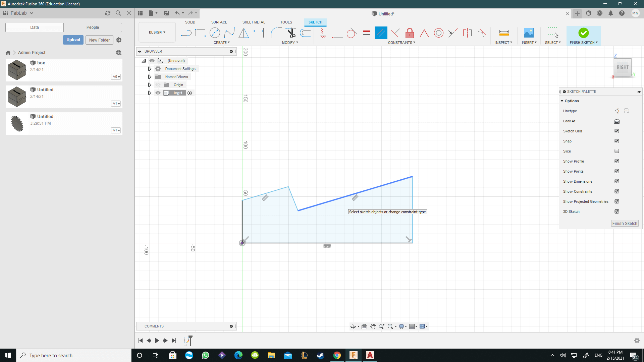Apply the Horizontal/Vertical constraint

tap(323, 33)
